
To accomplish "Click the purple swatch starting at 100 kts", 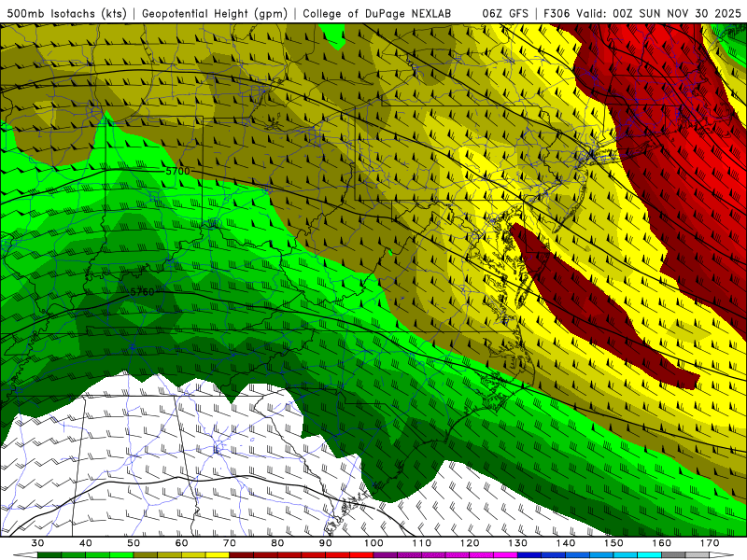I will 386,554.
